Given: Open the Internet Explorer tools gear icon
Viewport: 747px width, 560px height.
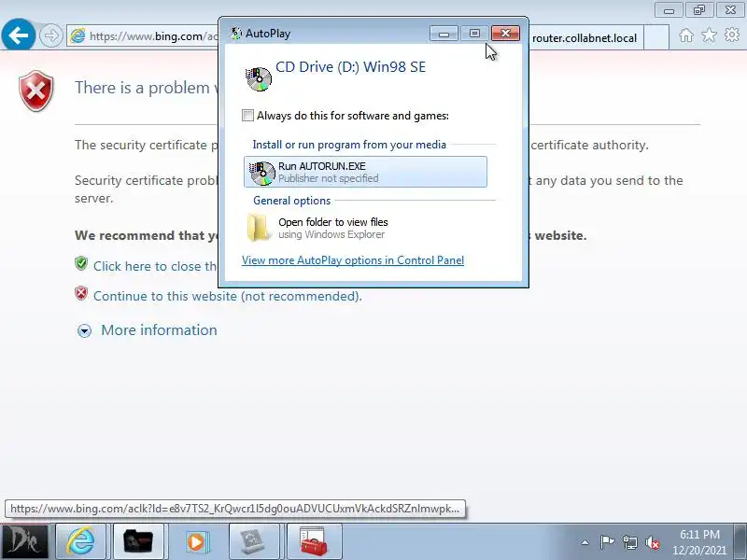Looking at the screenshot, I should coord(732,35).
